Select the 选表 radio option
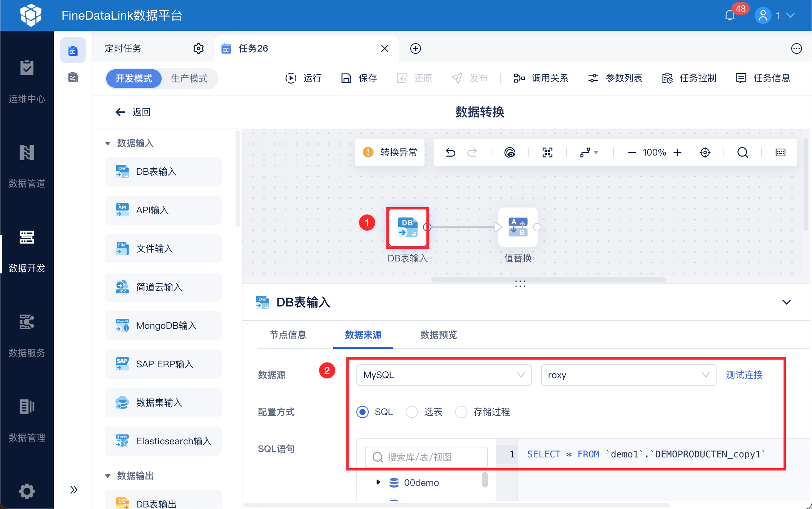Image resolution: width=812 pixels, height=509 pixels. 412,412
